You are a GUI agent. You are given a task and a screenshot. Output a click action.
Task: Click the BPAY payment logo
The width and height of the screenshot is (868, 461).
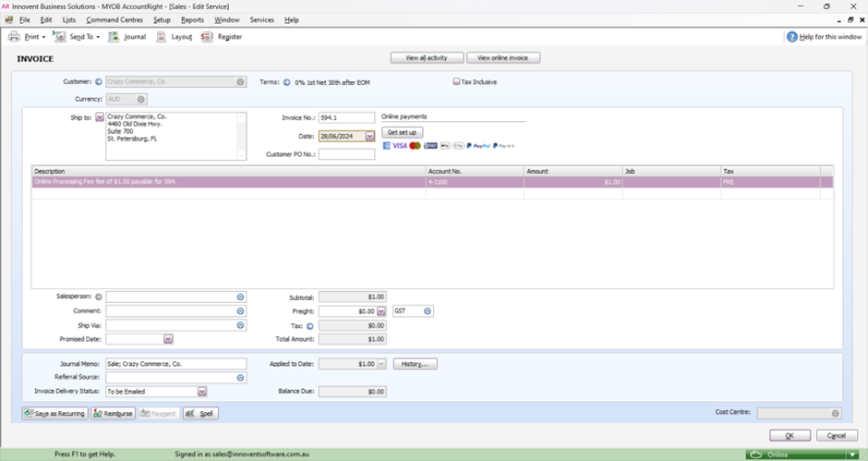[x=430, y=146]
